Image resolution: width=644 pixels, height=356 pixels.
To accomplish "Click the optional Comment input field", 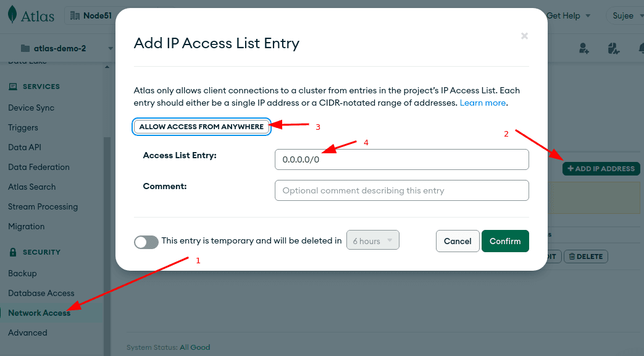I will click(401, 190).
